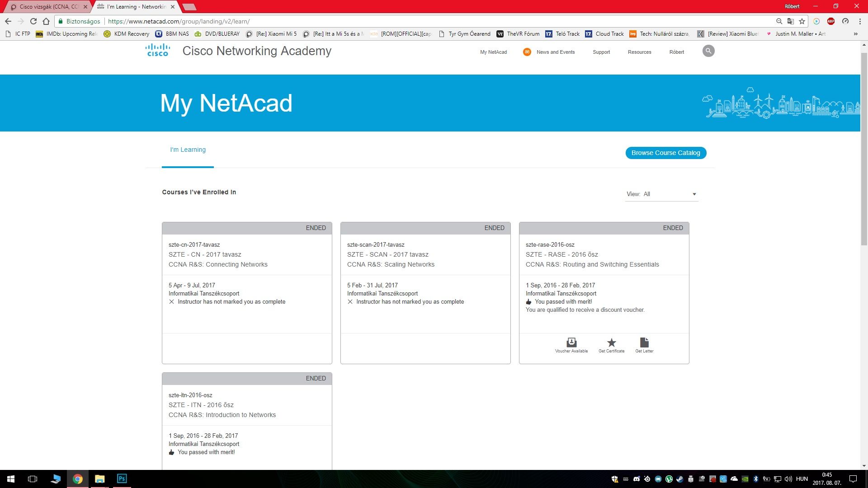Image resolution: width=868 pixels, height=488 pixels.
Task: Open the Action Center notifications icon
Action: point(853,479)
